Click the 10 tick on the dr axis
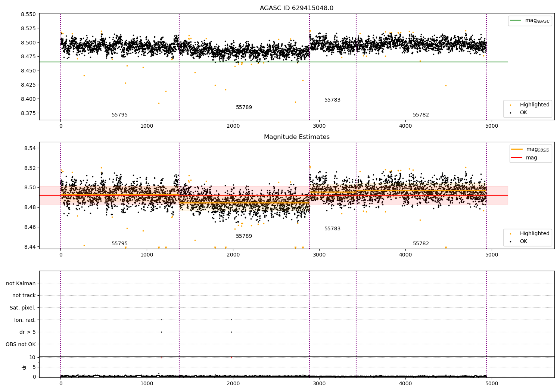560x392 pixels. [32, 357]
